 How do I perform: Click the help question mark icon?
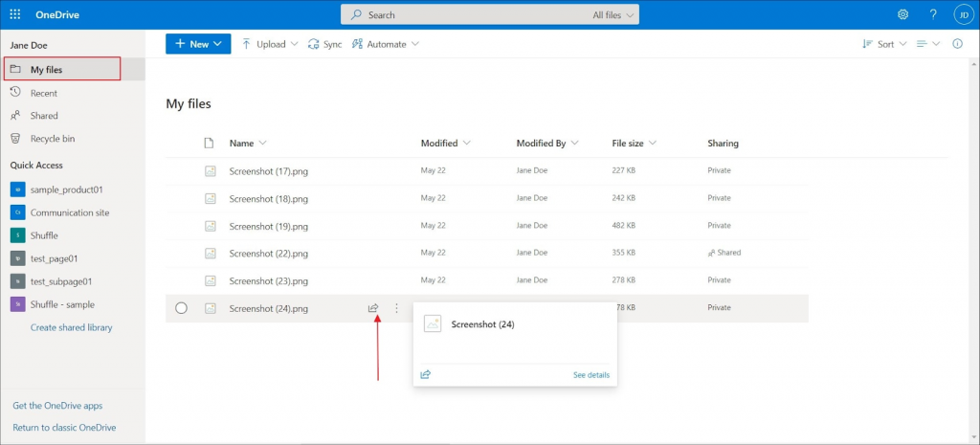tap(933, 14)
